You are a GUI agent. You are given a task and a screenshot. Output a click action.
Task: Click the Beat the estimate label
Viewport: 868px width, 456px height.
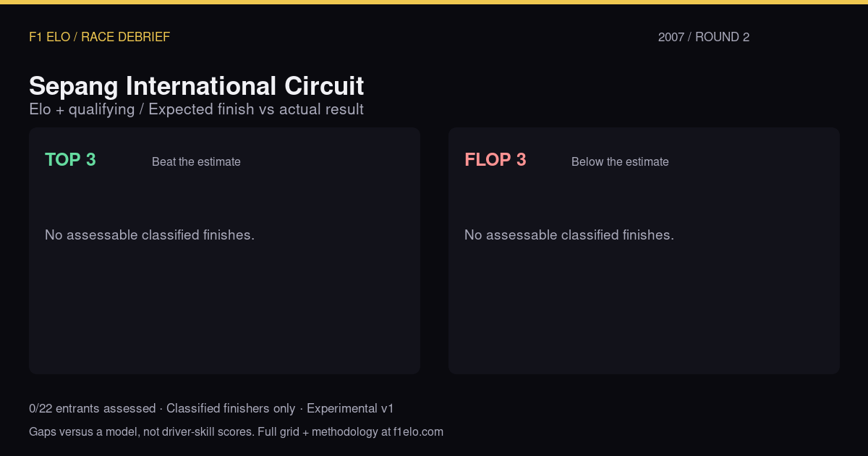click(196, 162)
